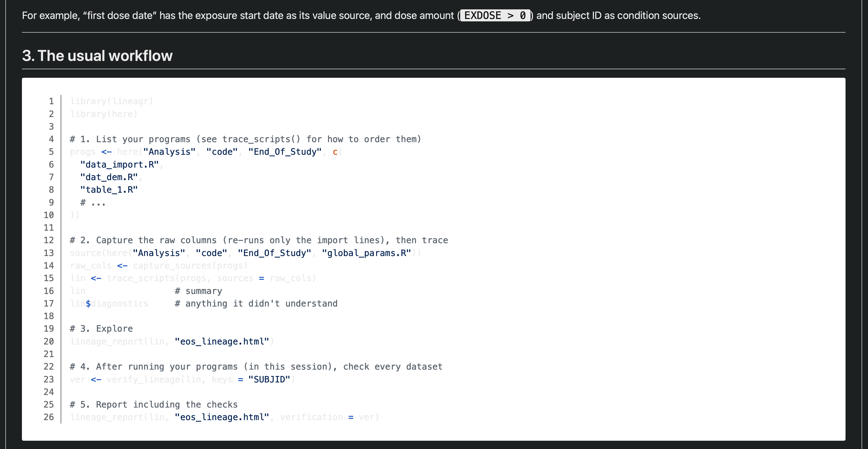Click the string "dat_dem.R" on line 7
Screen dimensions: 868x449
[109, 177]
